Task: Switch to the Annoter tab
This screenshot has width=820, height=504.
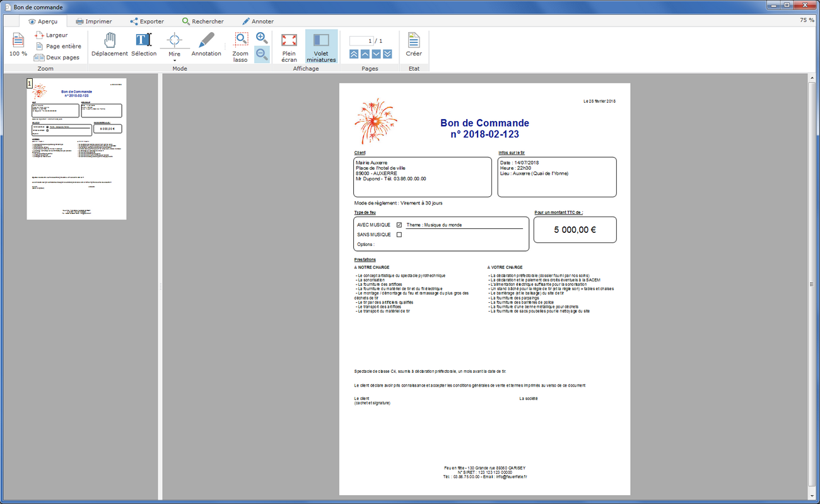Action: point(257,21)
